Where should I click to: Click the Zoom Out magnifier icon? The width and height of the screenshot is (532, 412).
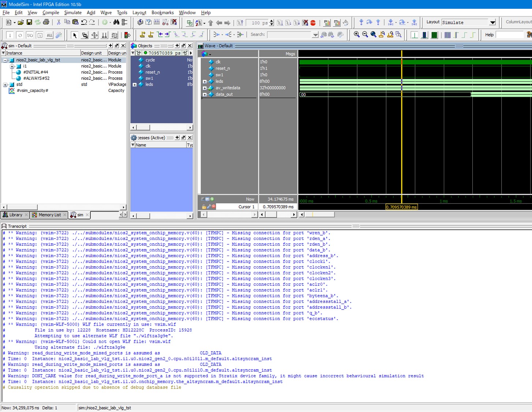click(365, 34)
